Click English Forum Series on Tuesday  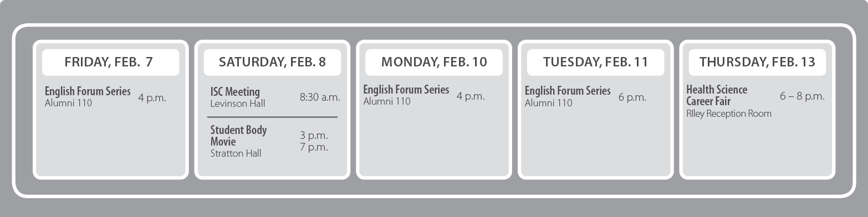[x=568, y=91]
